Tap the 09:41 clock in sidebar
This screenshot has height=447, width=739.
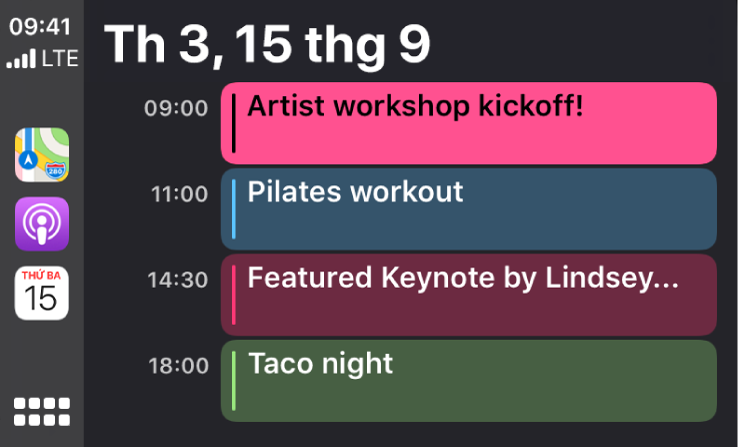pyautogui.click(x=40, y=26)
